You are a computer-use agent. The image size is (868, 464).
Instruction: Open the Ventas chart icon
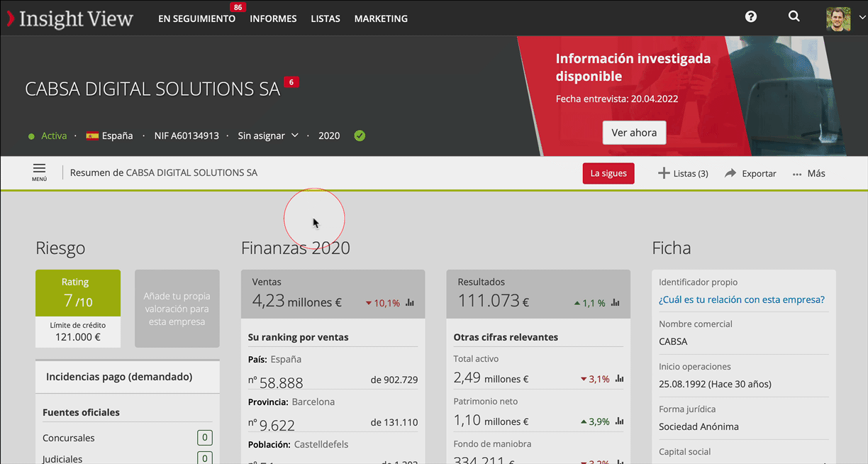tap(410, 303)
